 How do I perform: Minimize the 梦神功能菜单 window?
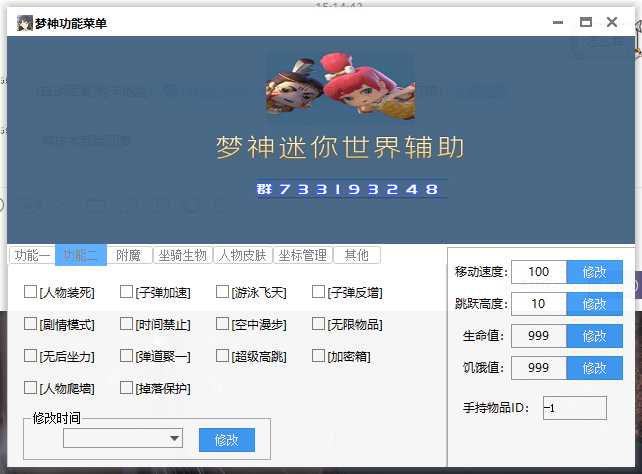[x=558, y=22]
